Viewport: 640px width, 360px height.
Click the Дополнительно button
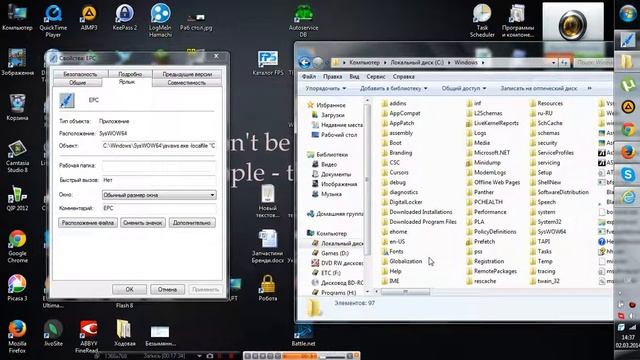192,223
